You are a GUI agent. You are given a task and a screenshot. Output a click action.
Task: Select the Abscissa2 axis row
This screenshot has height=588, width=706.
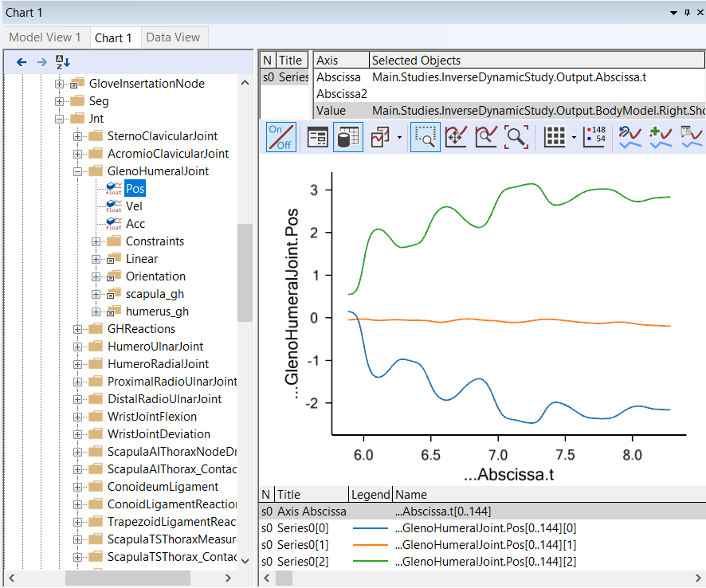click(x=510, y=94)
